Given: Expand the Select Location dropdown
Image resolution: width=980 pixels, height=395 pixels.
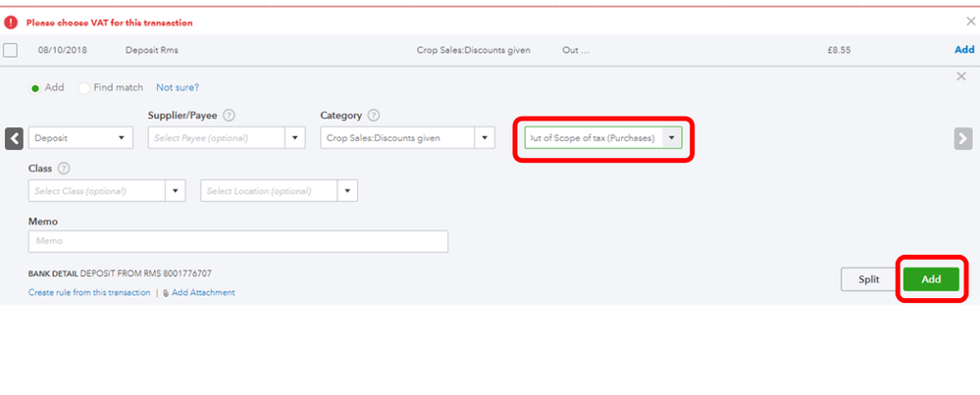Looking at the screenshot, I should (347, 190).
